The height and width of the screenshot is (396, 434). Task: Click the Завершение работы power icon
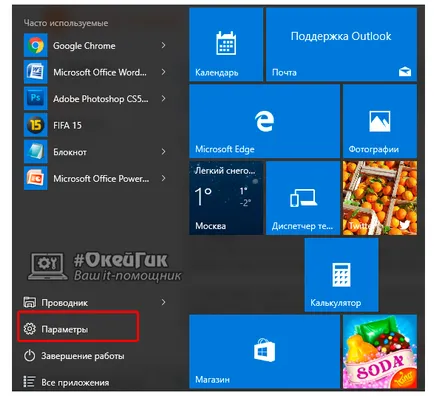pyautogui.click(x=29, y=356)
